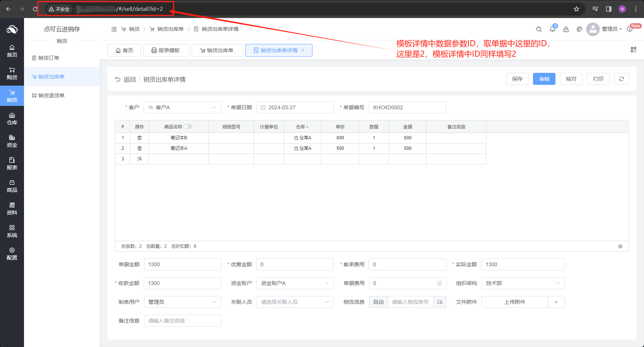This screenshot has height=347, width=644.
Task: Select 销货出库单 in the side menu
Action: pos(62,77)
